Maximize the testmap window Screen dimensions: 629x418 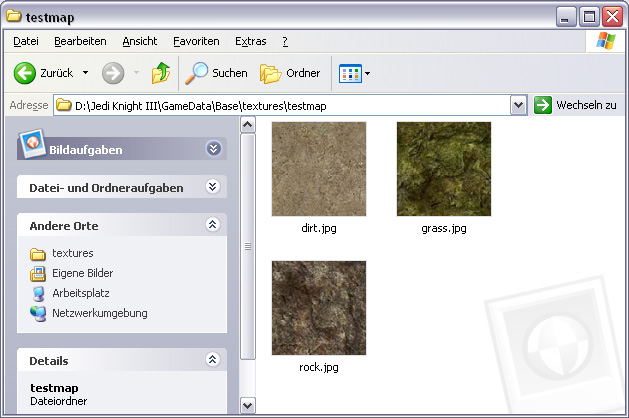pos(589,17)
